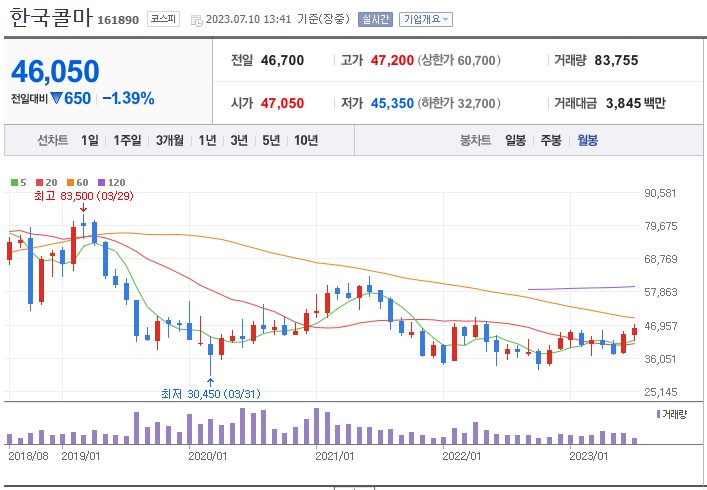Click the stock code 161890
Viewport: 707px width, 490px height.
[118, 20]
